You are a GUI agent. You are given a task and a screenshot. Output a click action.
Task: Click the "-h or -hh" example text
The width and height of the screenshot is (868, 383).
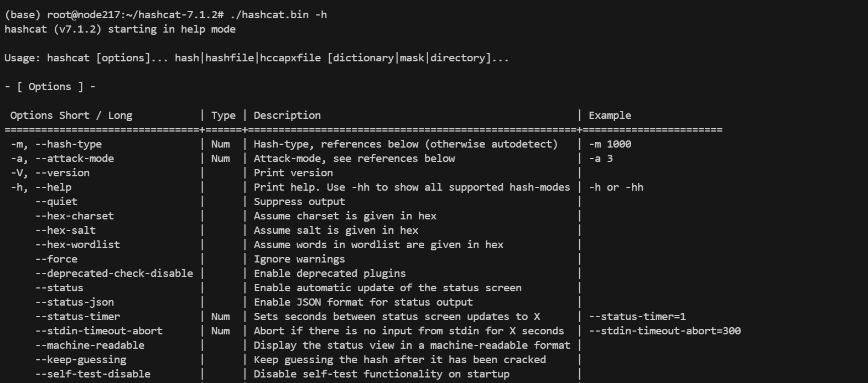(x=616, y=187)
